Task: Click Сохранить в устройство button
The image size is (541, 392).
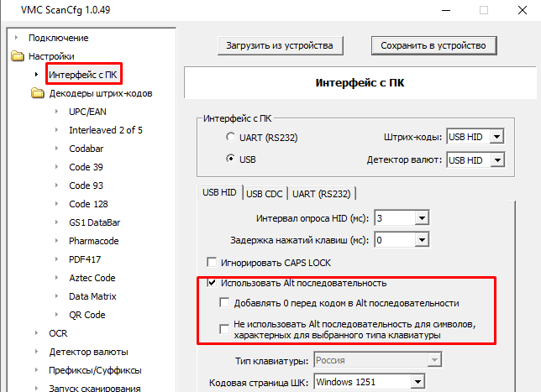Action: [433, 45]
